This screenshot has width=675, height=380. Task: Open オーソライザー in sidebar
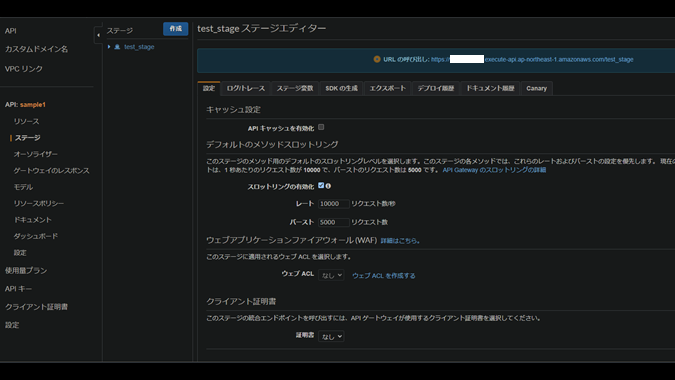pos(35,154)
